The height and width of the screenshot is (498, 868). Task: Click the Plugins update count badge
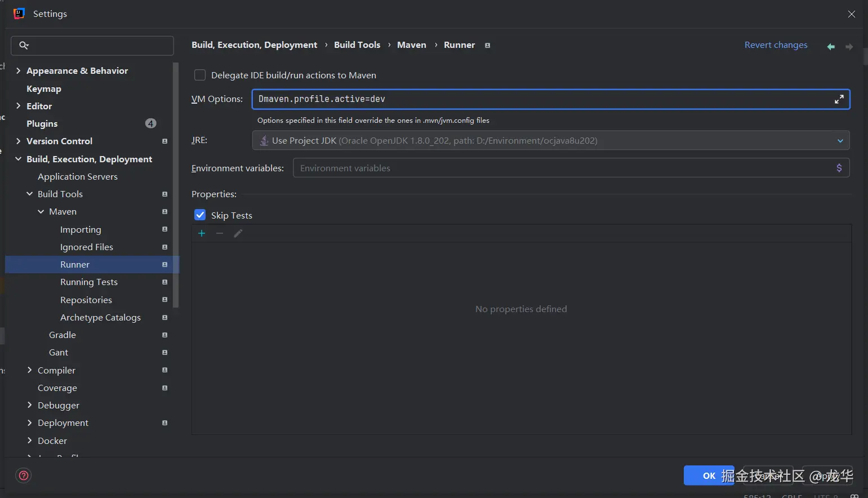point(150,123)
